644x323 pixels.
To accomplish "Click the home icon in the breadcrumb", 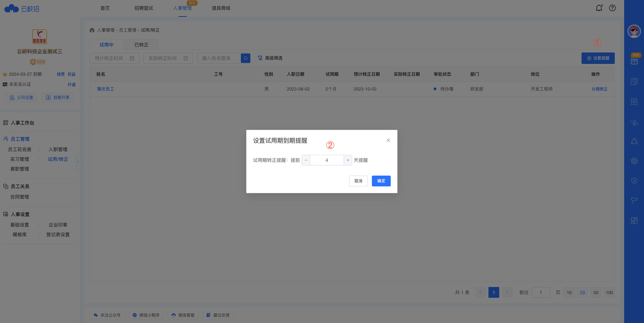I will (91, 30).
